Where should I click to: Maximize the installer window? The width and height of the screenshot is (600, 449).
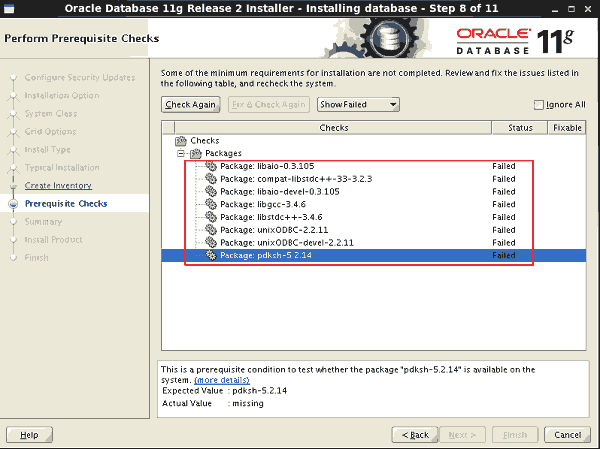click(x=571, y=9)
